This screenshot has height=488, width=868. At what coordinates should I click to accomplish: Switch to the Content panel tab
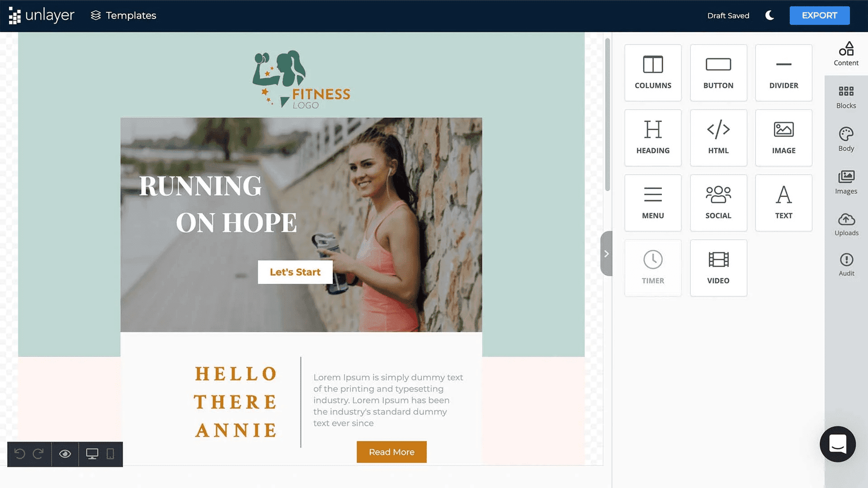tap(846, 54)
